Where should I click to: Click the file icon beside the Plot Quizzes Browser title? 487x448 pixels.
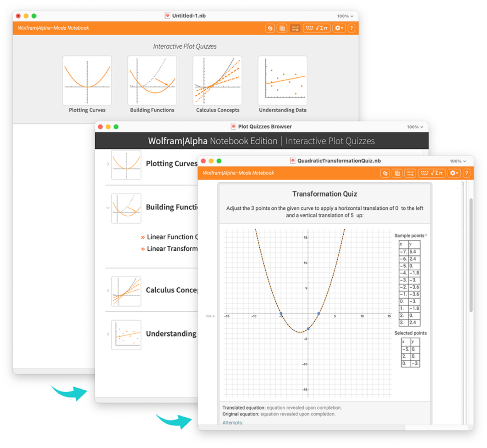pos(233,126)
